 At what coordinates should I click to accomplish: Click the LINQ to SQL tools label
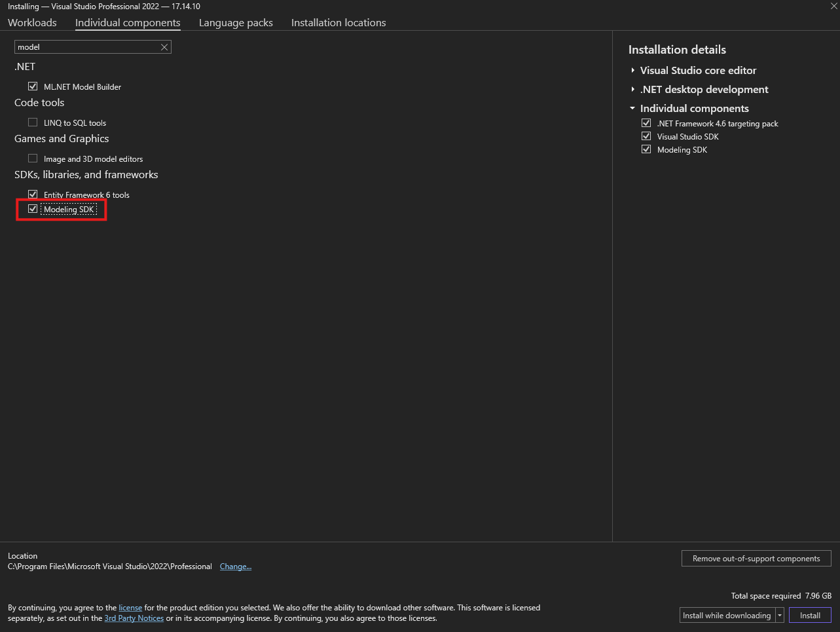pos(75,122)
